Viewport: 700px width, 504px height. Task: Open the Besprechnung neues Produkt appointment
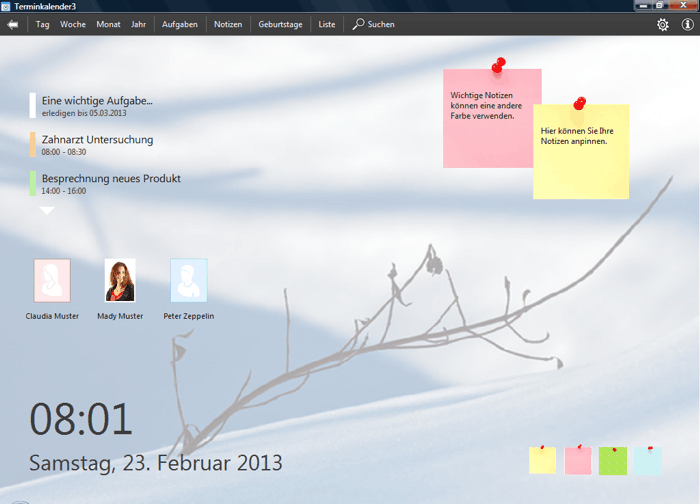[x=110, y=179]
